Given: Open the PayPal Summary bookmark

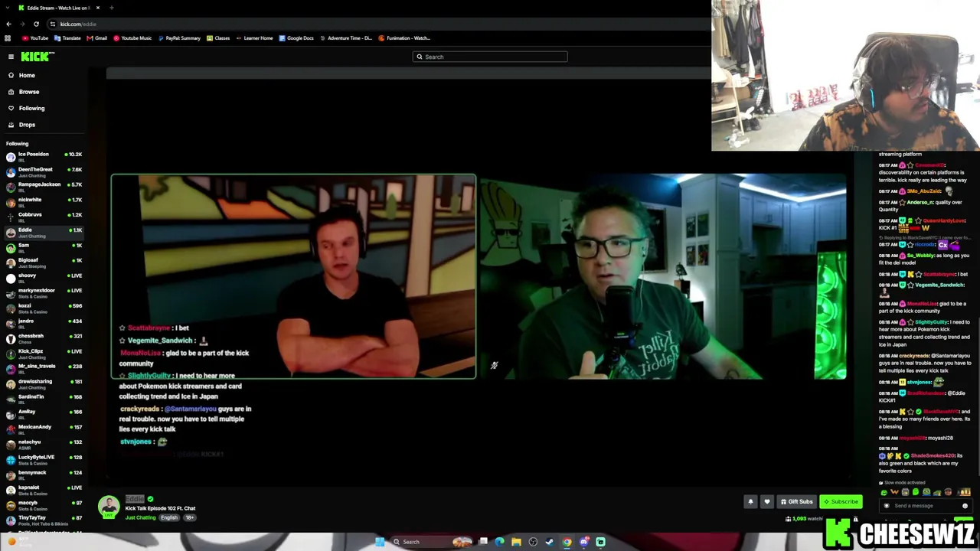Looking at the screenshot, I should click(178, 38).
